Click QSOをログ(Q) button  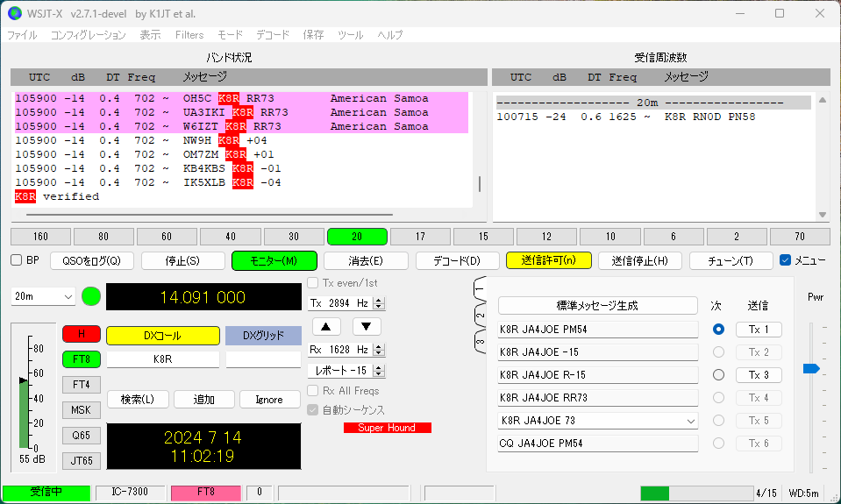[x=92, y=260]
